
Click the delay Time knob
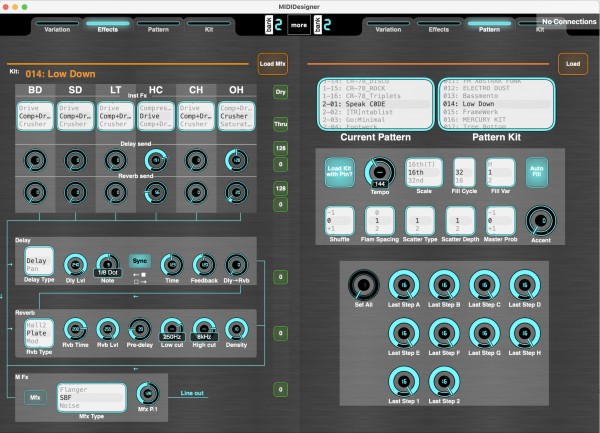click(x=172, y=265)
